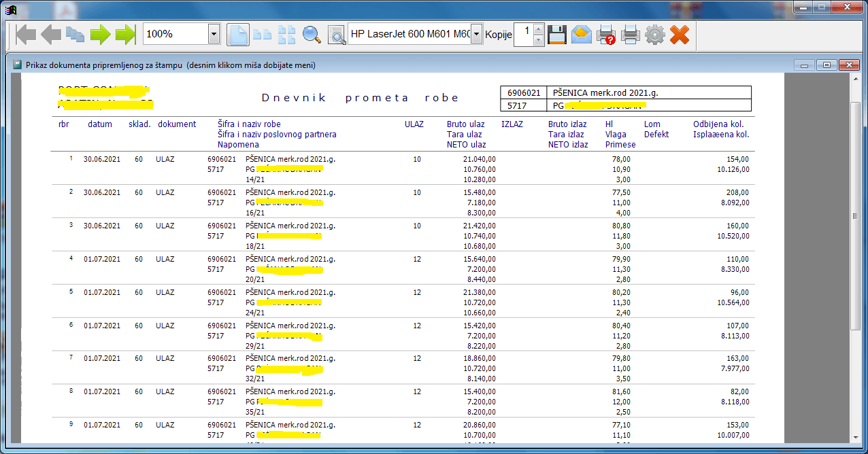
Task: Increase the number of copies
Action: pyautogui.click(x=538, y=29)
